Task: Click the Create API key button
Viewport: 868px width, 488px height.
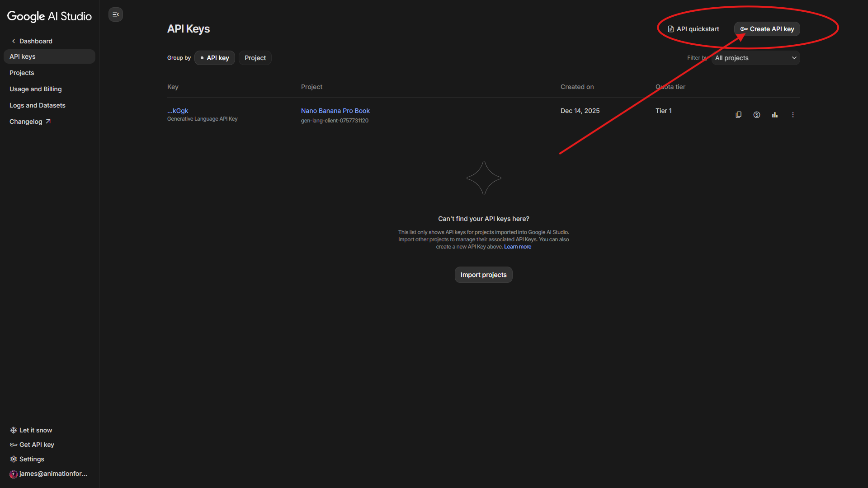Action: (767, 29)
